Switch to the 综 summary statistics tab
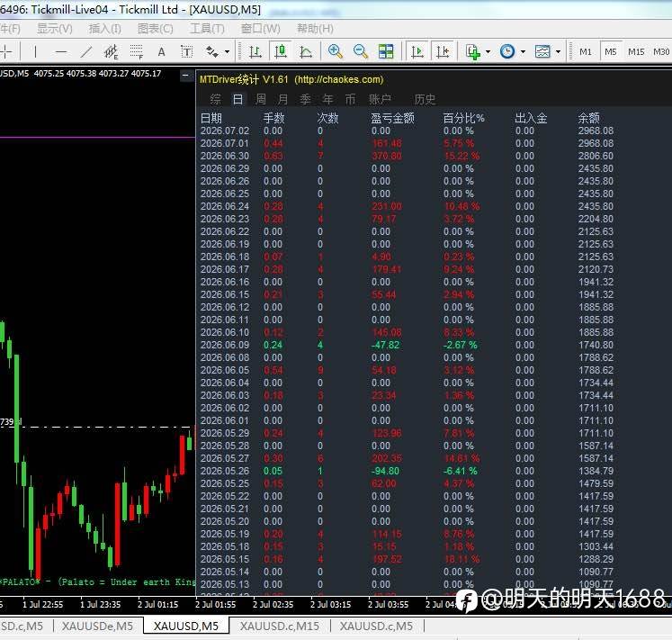The image size is (672, 640). (x=216, y=100)
